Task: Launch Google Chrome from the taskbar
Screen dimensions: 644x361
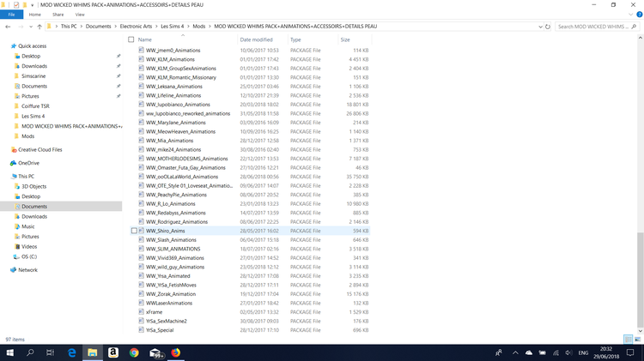Action: [x=134, y=352]
